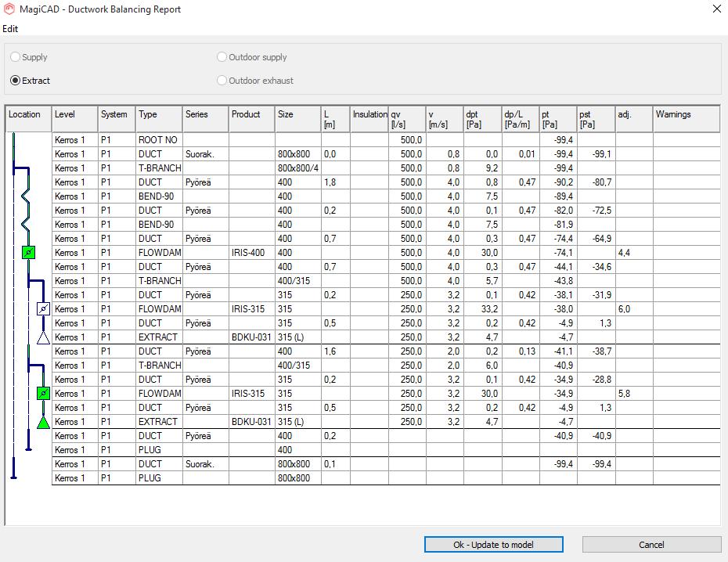728x562 pixels.
Task: Click the adj. column header
Action: [634, 119]
